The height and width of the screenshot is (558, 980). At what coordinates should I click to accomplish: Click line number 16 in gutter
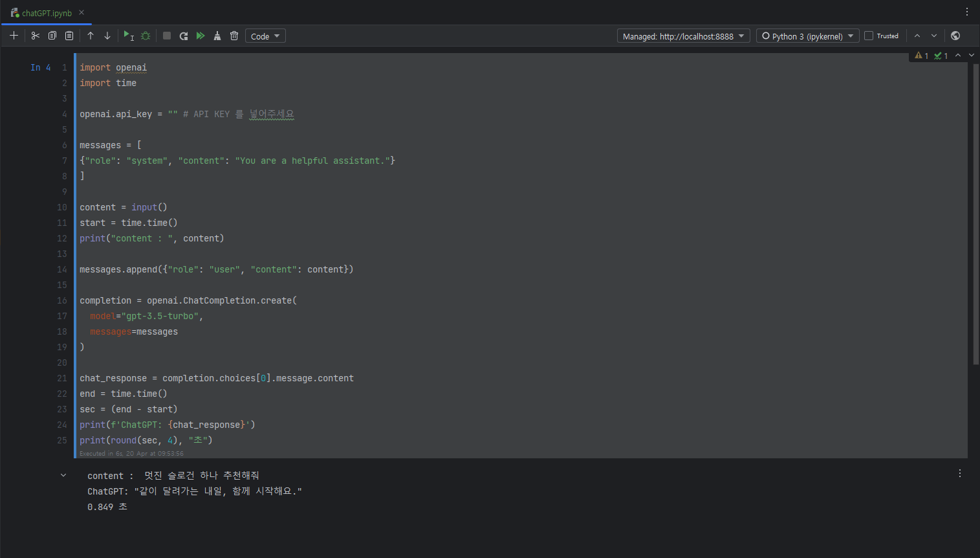62,300
